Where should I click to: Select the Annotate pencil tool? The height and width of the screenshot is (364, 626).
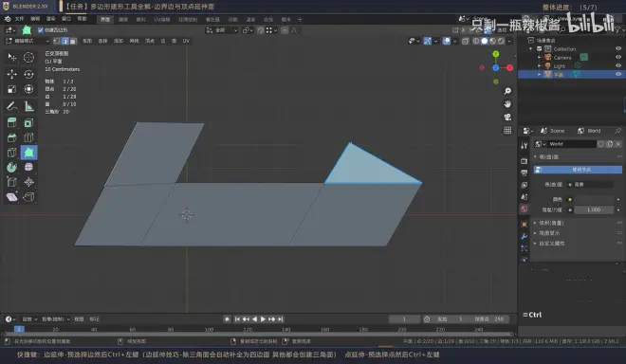pos(12,106)
